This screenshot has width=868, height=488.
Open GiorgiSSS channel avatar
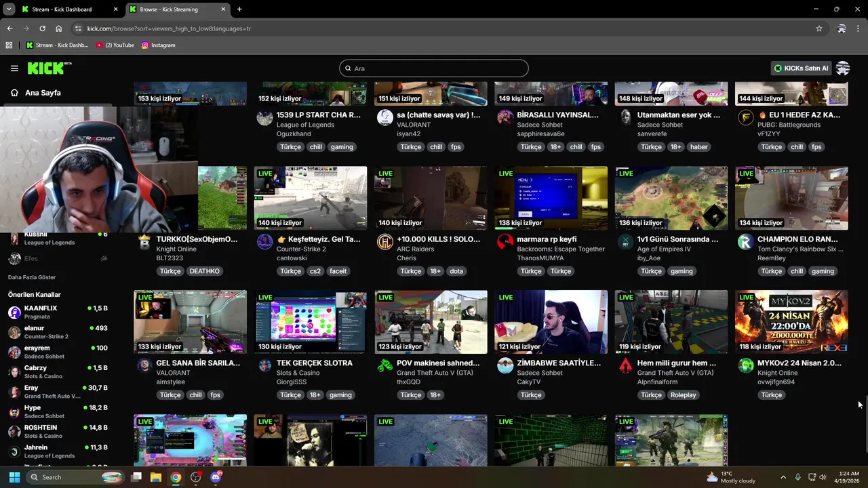click(x=264, y=365)
